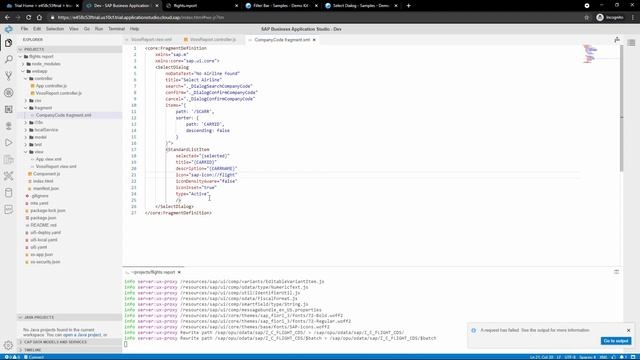This screenshot has width=640, height=360.
Task: Click the split editor icon at top right
Action: 617,40
